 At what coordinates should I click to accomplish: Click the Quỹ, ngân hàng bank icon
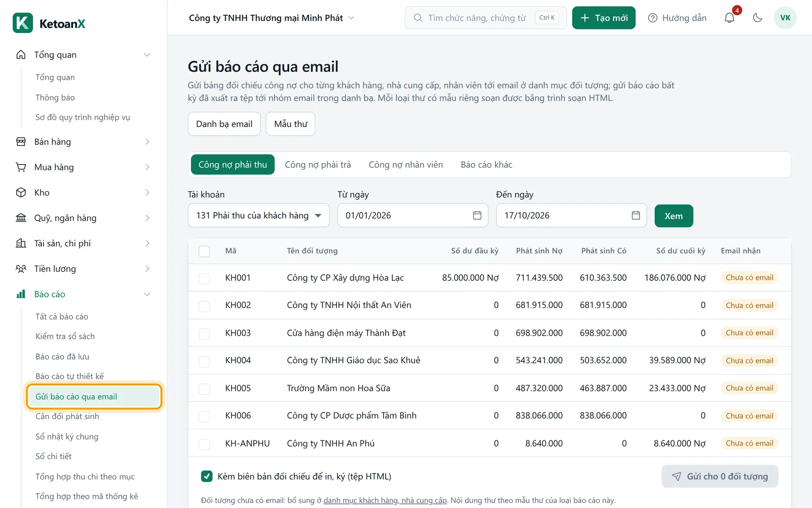21,218
